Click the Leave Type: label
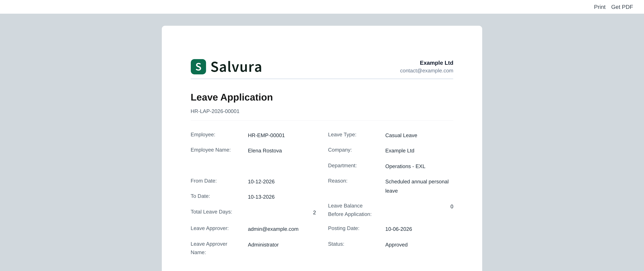Image resolution: width=644 pixels, height=271 pixels. click(x=342, y=135)
